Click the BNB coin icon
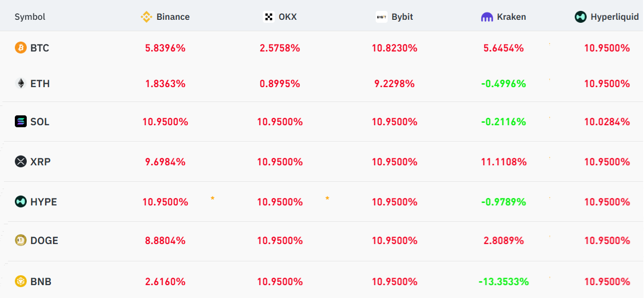Image resolution: width=644 pixels, height=298 pixels. (x=20, y=282)
